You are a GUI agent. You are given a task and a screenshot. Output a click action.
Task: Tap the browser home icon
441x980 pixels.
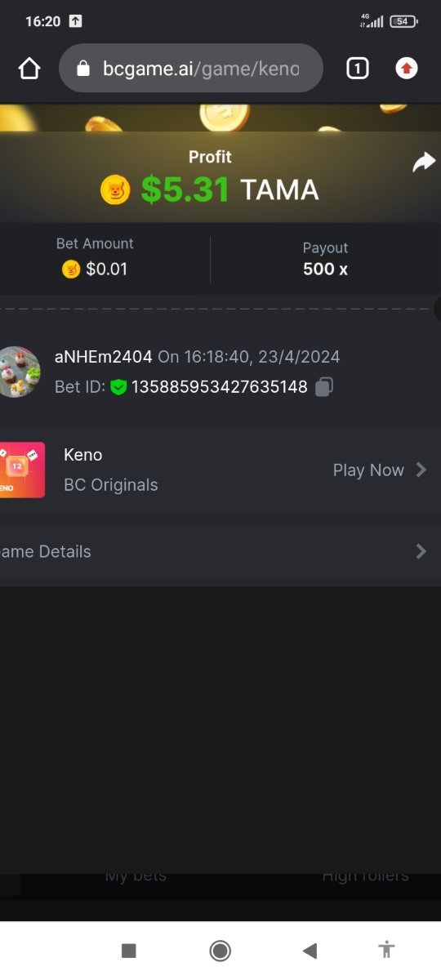pyautogui.click(x=29, y=69)
